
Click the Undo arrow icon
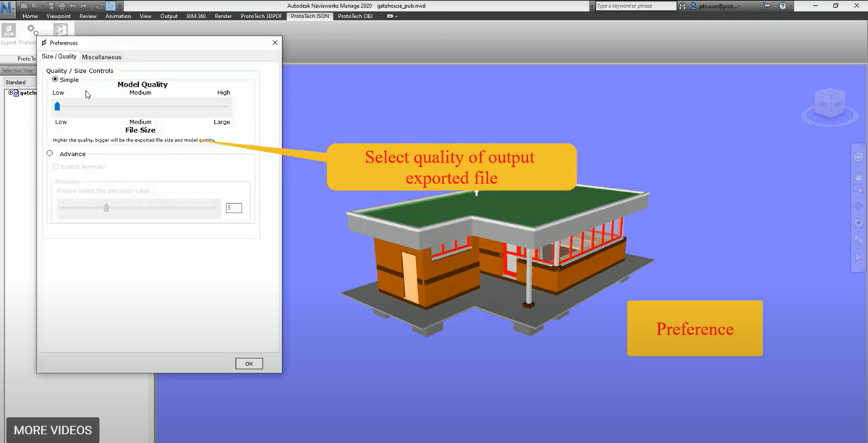(x=73, y=6)
